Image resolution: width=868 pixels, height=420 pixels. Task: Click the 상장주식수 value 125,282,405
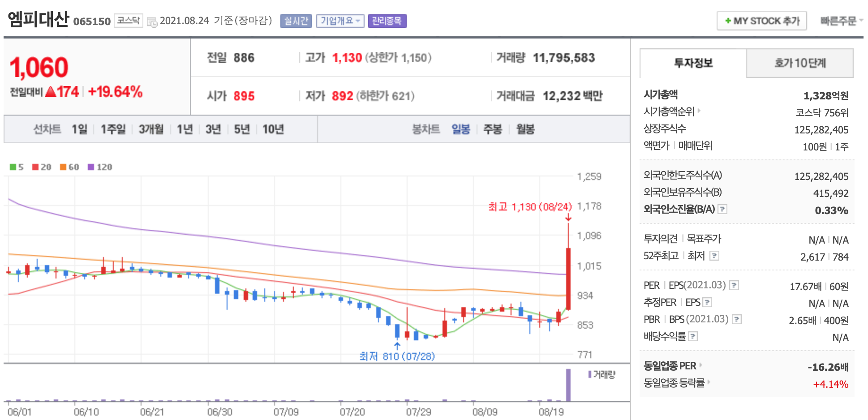tap(821, 130)
